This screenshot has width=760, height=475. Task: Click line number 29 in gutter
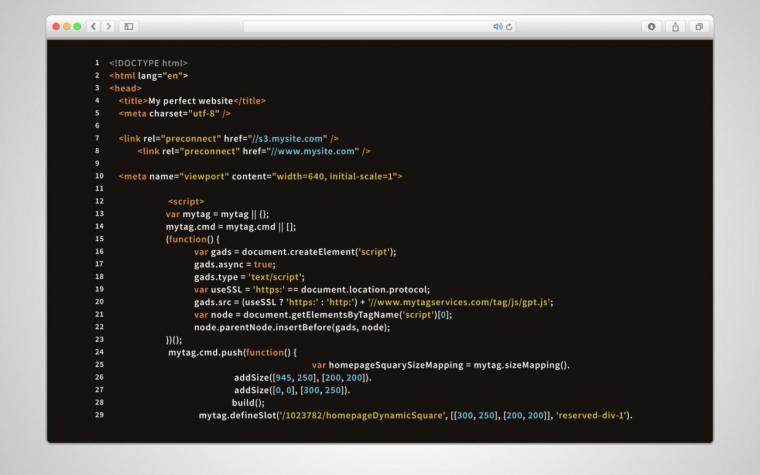point(99,415)
